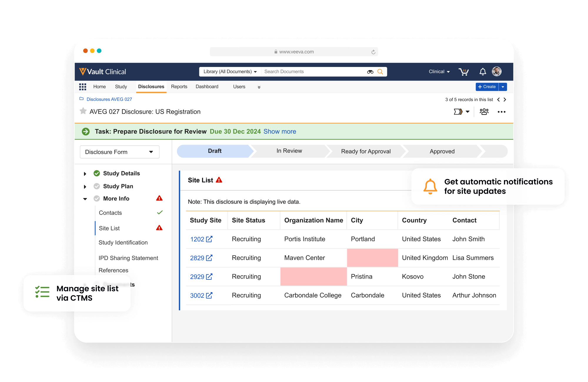This screenshot has width=588, height=382.
Task: Click the highlighted empty city cell
Action: [372, 258]
